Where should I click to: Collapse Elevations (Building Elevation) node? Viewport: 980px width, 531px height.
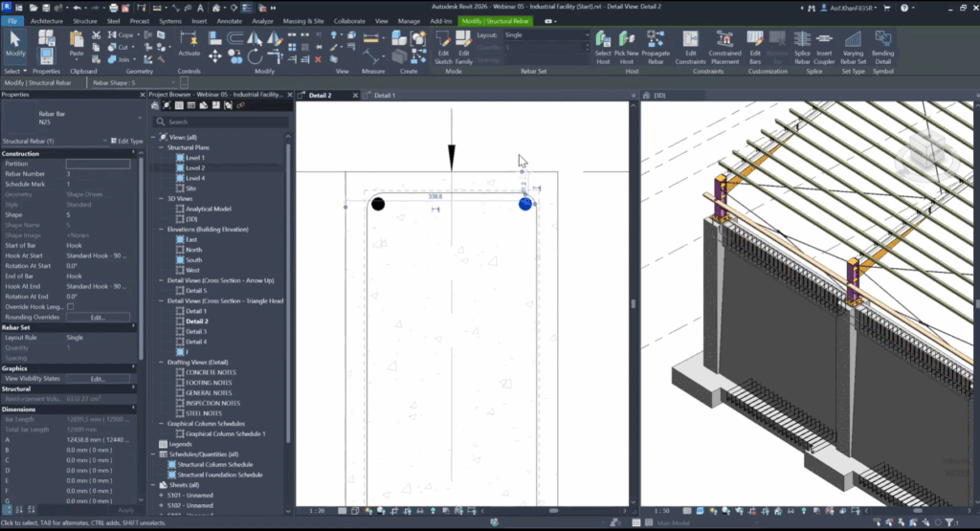click(x=161, y=230)
